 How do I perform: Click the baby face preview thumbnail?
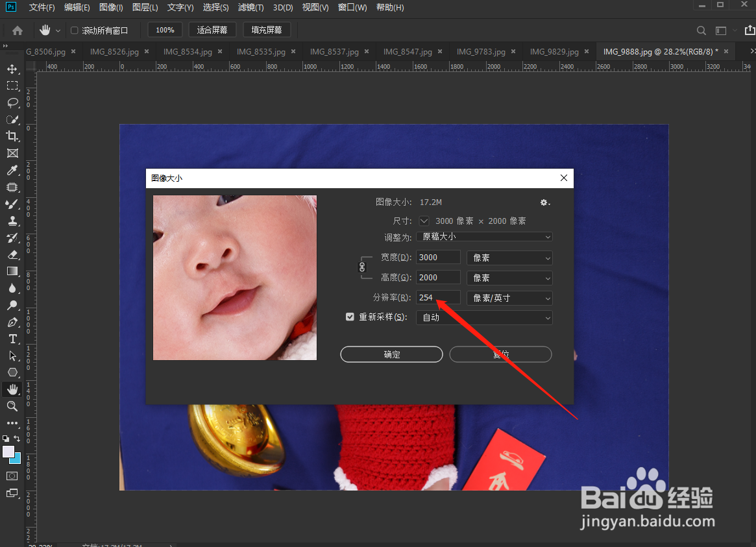tap(235, 278)
